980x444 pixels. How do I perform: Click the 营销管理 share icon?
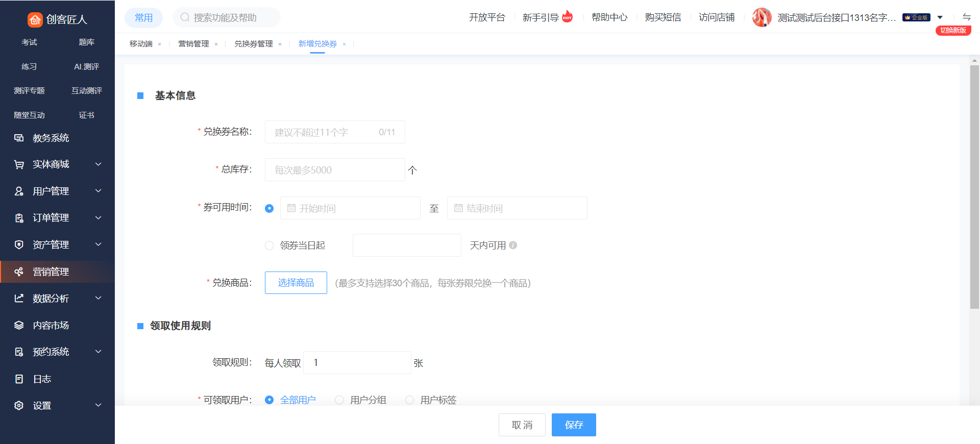(19, 272)
